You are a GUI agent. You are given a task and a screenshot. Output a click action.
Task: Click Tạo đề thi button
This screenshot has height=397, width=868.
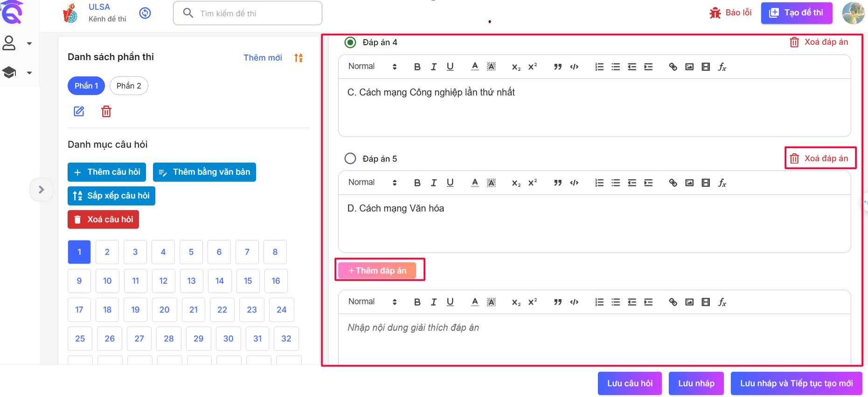pyautogui.click(x=797, y=13)
